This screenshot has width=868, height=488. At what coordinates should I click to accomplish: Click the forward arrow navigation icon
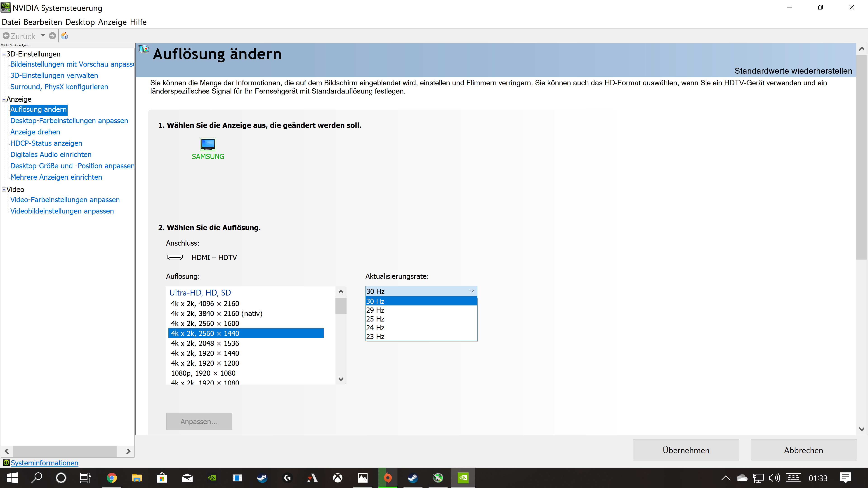pyautogui.click(x=52, y=36)
